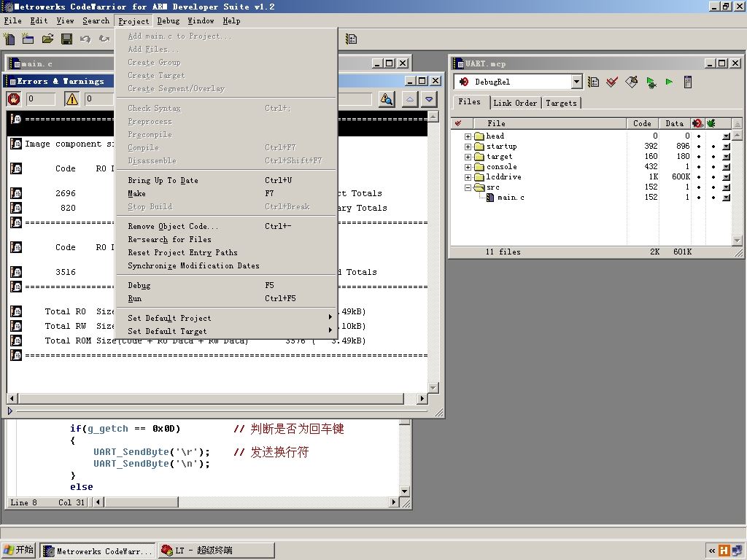Expand the startup folder
The width and height of the screenshot is (747, 560).
coord(468,147)
